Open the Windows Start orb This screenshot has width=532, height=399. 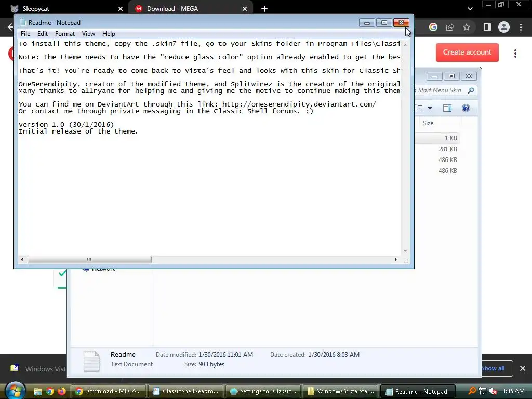click(15, 391)
